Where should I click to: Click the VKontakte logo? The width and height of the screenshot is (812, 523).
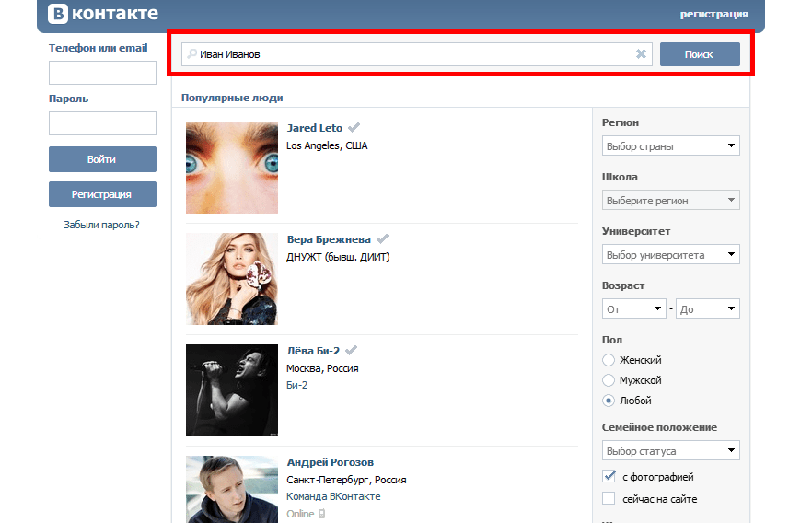[x=103, y=14]
